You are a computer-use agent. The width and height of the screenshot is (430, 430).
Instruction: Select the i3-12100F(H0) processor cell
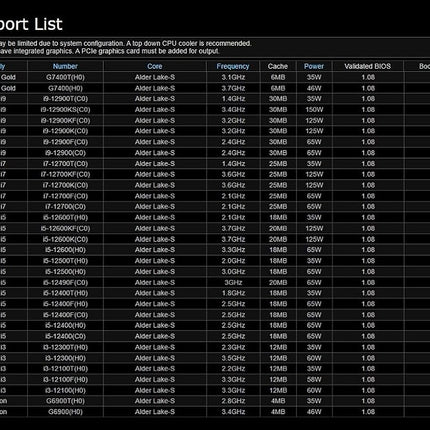65,380
